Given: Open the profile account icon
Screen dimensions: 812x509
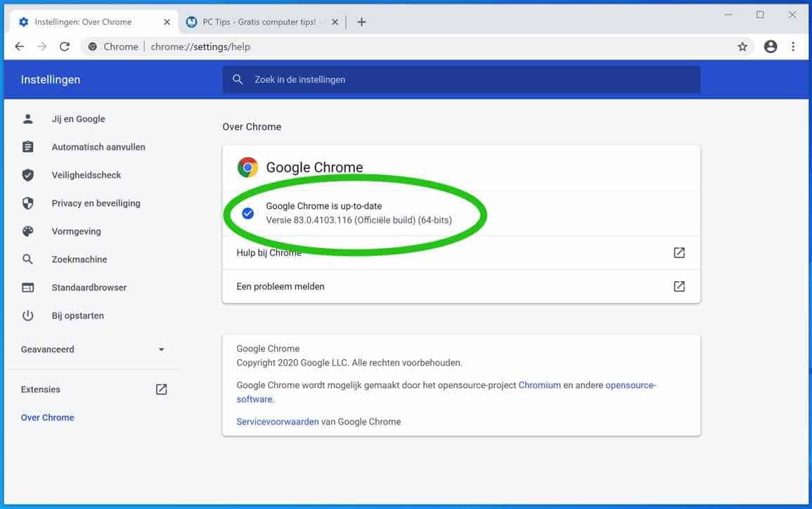Looking at the screenshot, I should [x=771, y=46].
